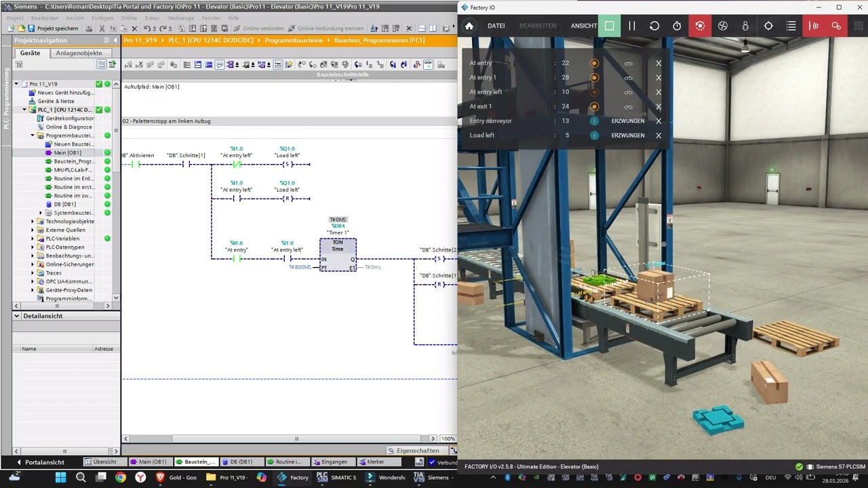Image resolution: width=868 pixels, height=488 pixels.
Task: Open the DATEI menu in Factory IO
Action: click(496, 26)
